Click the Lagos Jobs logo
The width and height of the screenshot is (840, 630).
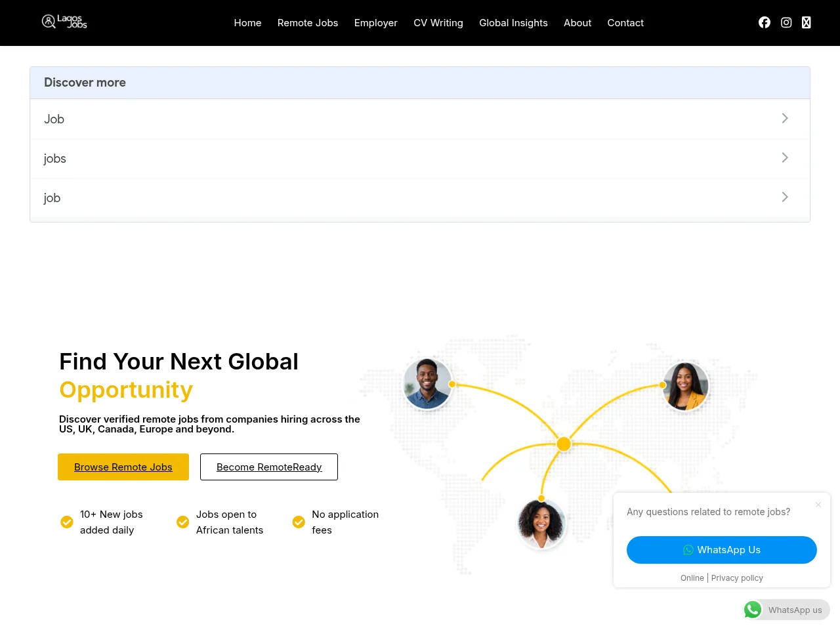(x=64, y=22)
